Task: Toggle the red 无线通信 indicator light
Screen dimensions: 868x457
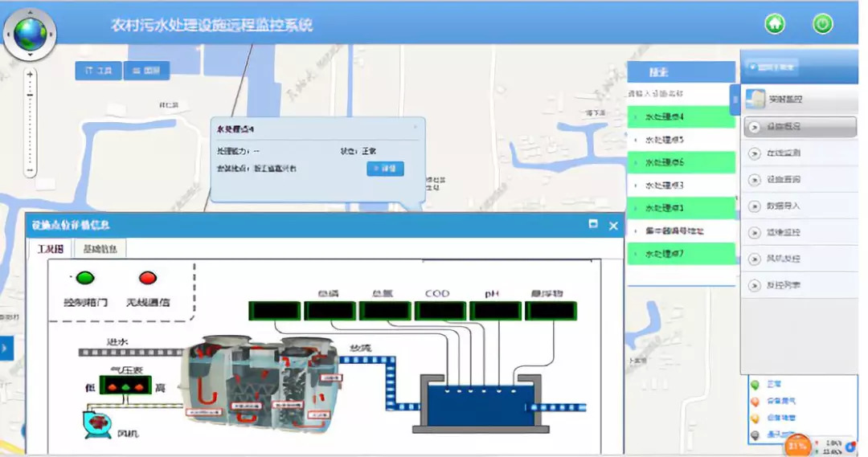Action: 147,279
